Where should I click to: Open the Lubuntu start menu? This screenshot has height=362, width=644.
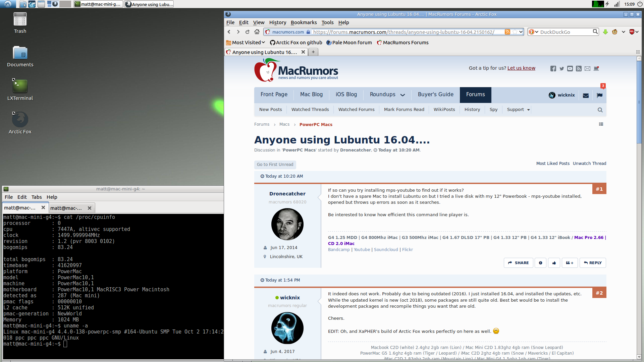(8, 4)
